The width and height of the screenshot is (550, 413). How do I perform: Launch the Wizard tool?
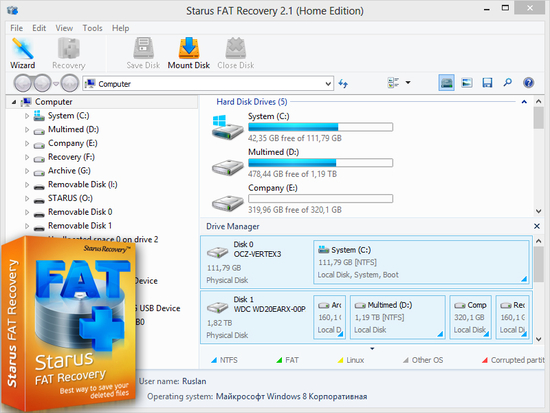22,53
